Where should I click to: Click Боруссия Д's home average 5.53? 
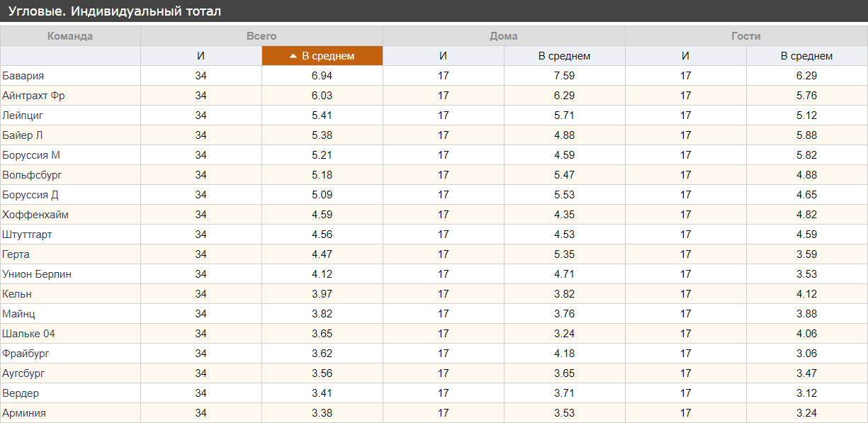point(565,195)
